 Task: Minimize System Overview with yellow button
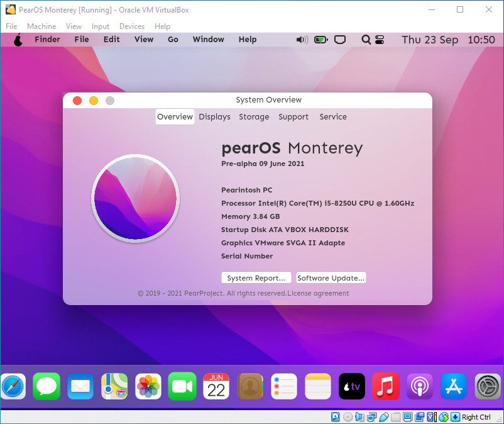94,101
